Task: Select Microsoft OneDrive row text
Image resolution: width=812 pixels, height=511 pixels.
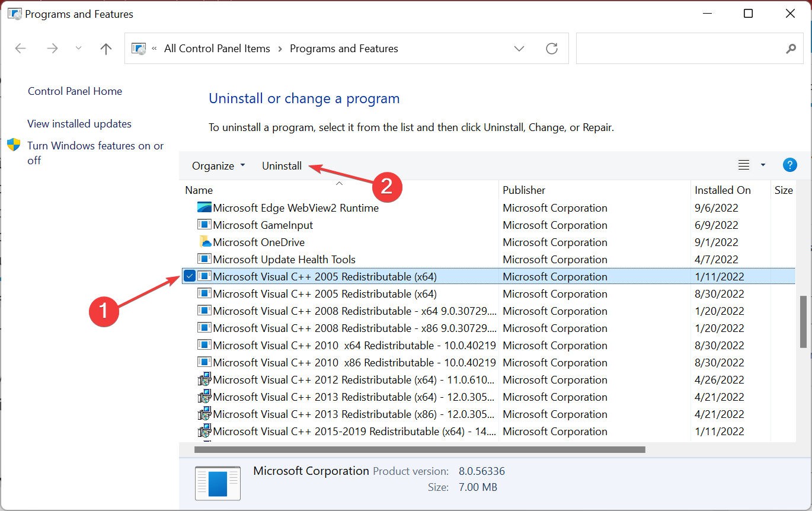Action: (x=259, y=242)
